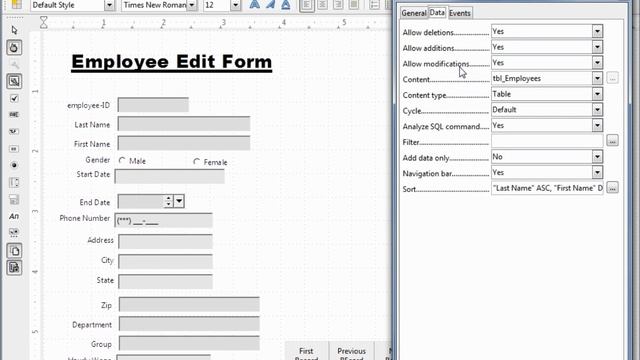The image size is (640, 360).
Task: Open the Content builder ellipsis button
Action: click(612, 78)
